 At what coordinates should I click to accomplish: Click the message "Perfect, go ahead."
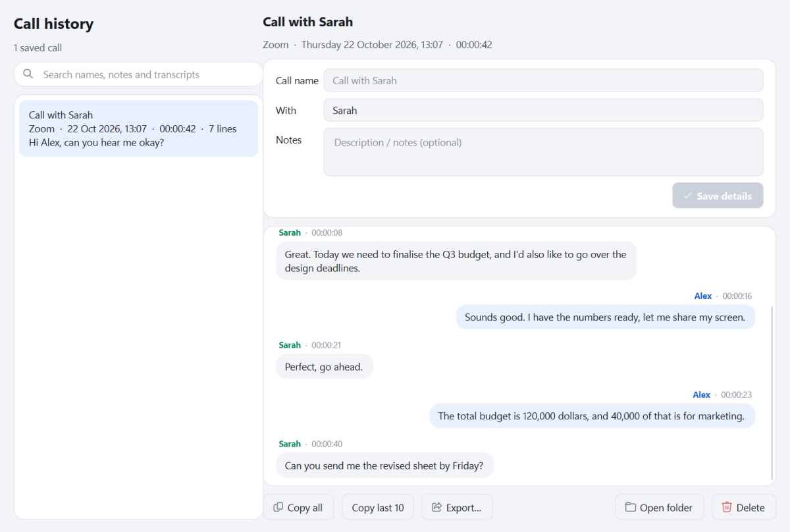click(324, 367)
